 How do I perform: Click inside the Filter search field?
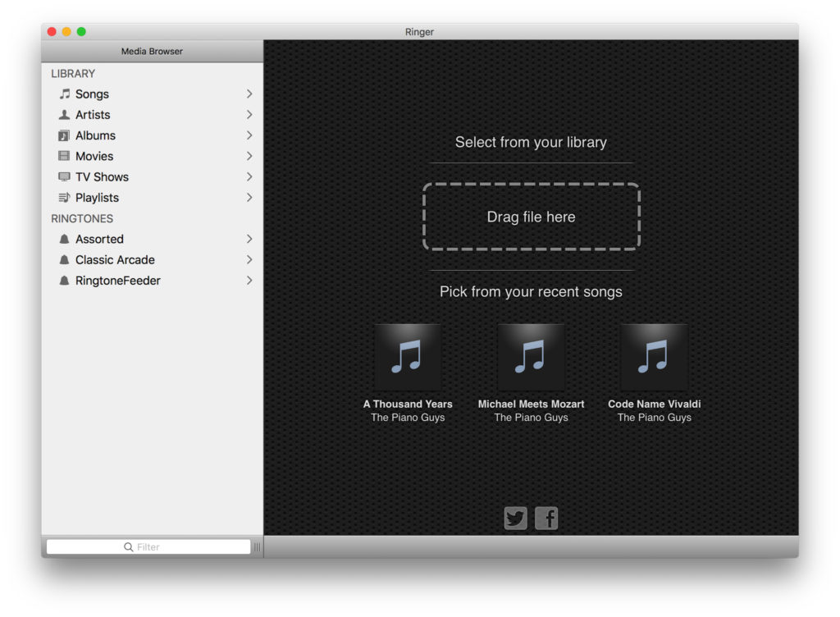148,547
